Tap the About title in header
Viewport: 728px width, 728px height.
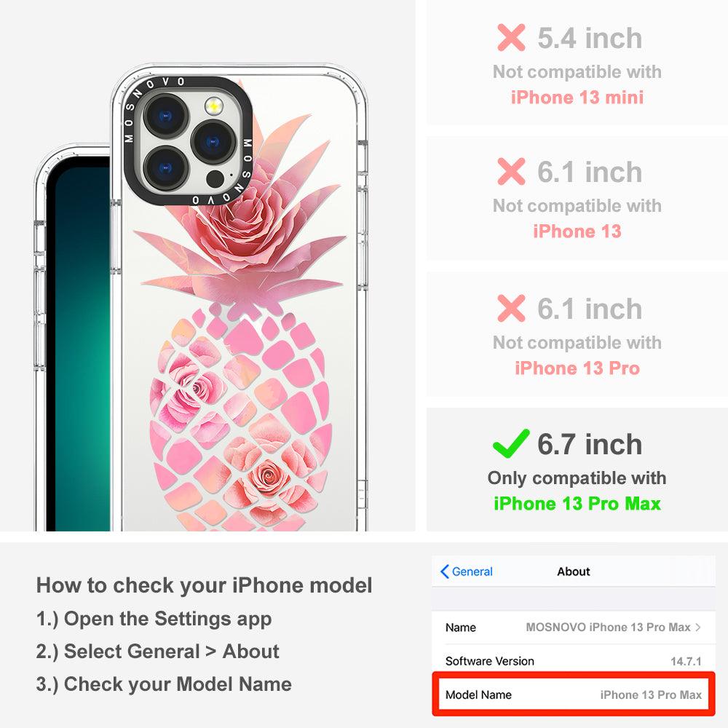pos(574,571)
